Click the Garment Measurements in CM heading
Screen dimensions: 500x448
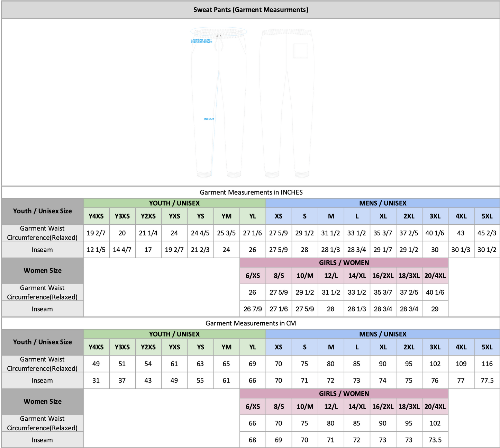tap(251, 323)
